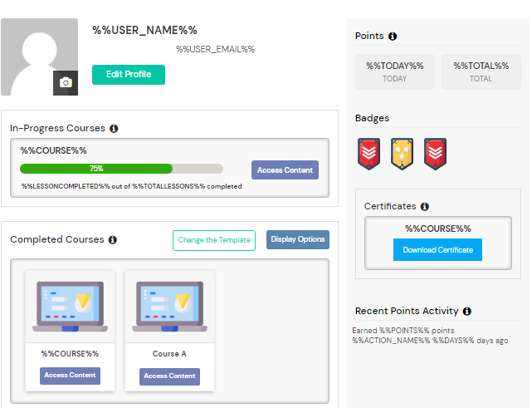Image resolution: width=532 pixels, height=408 pixels.
Task: Click the info icon next to Points
Action: (393, 37)
